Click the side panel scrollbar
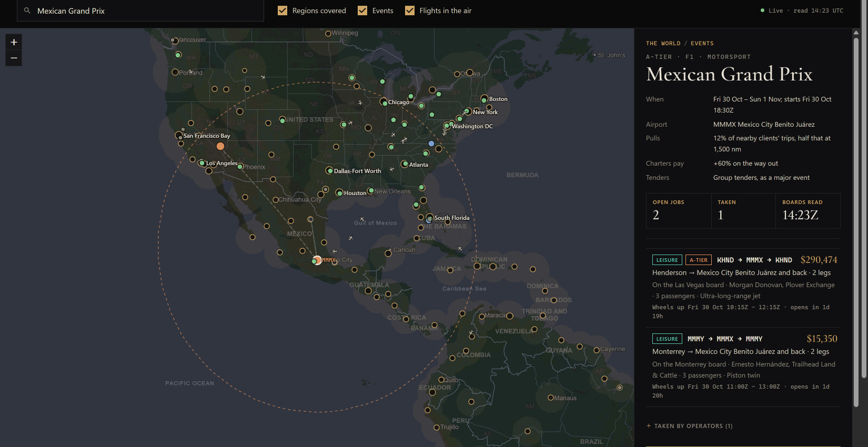This screenshot has height=447, width=868. 856,221
